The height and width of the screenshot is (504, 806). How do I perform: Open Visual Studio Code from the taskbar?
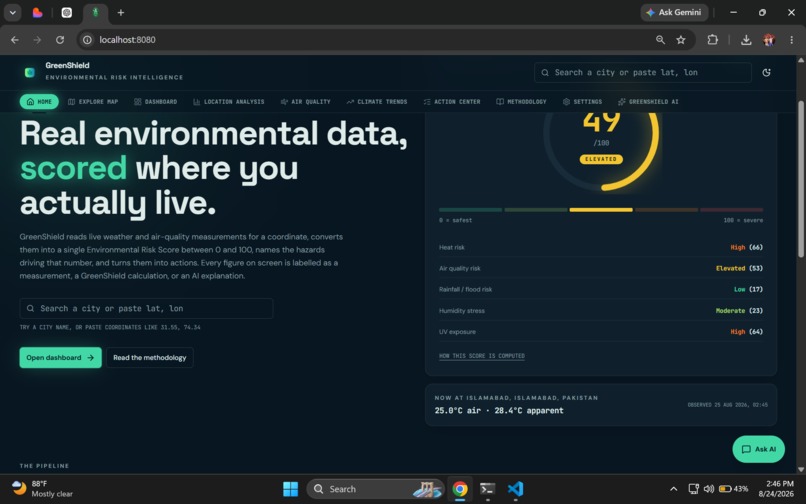(515, 489)
